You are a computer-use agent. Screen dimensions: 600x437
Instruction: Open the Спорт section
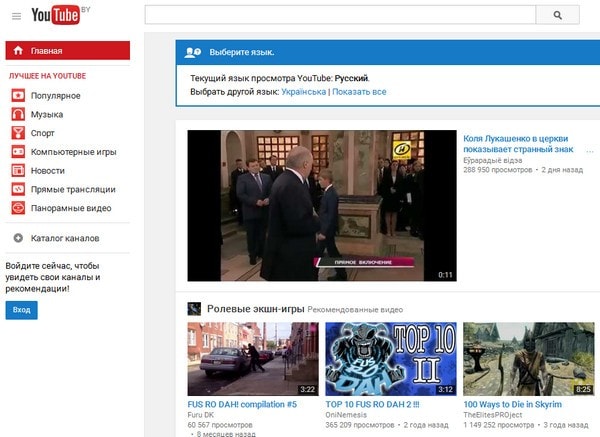tap(42, 133)
